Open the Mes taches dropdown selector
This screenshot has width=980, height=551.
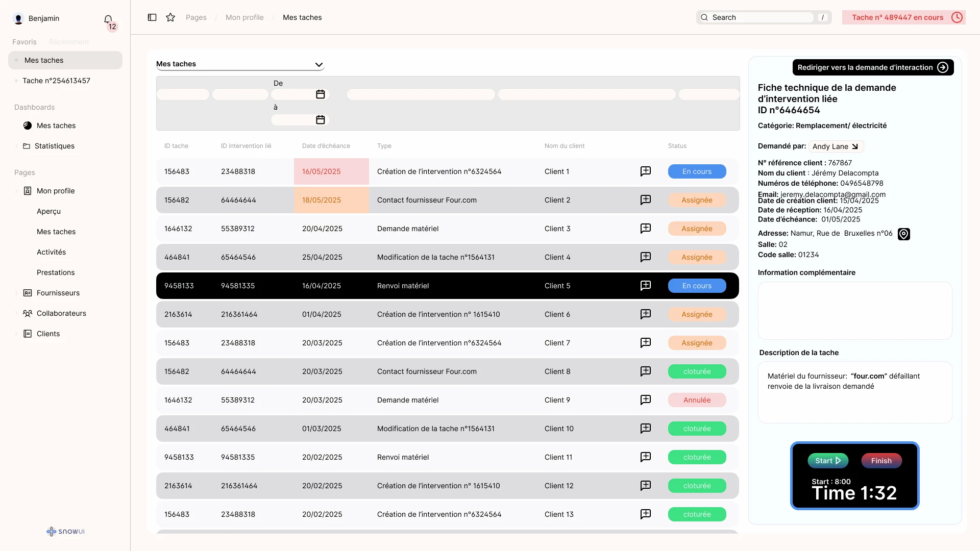point(240,64)
